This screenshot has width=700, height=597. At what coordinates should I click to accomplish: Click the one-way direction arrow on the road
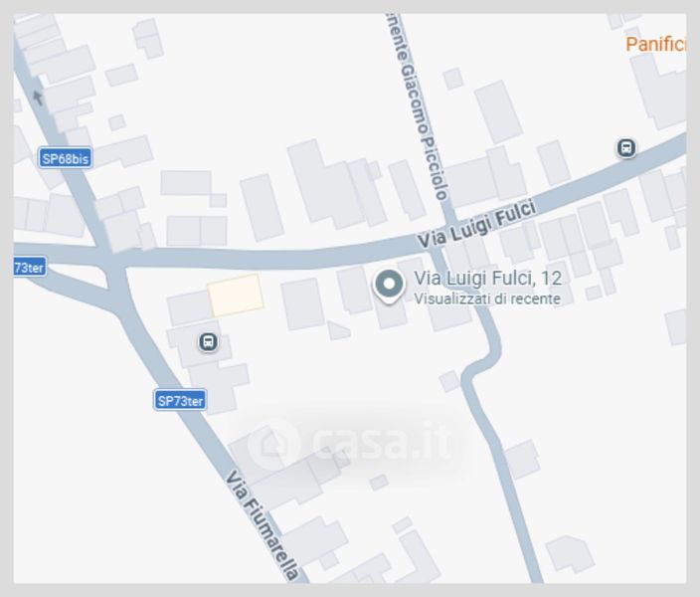pyautogui.click(x=38, y=98)
